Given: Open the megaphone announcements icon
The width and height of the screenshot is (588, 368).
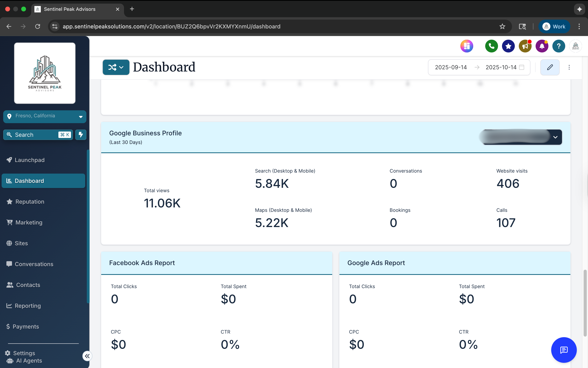Looking at the screenshot, I should pos(525,46).
